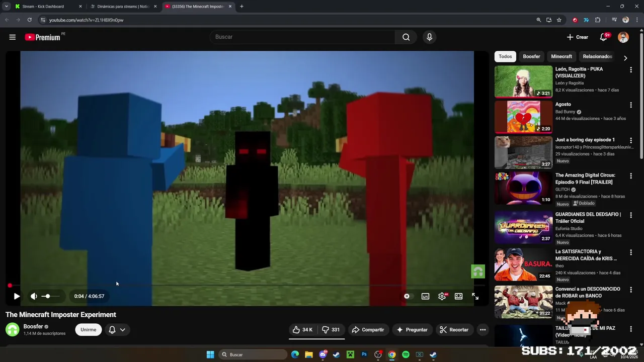Focus the YouTube Buscar search field
This screenshot has height=362, width=644.
303,37
